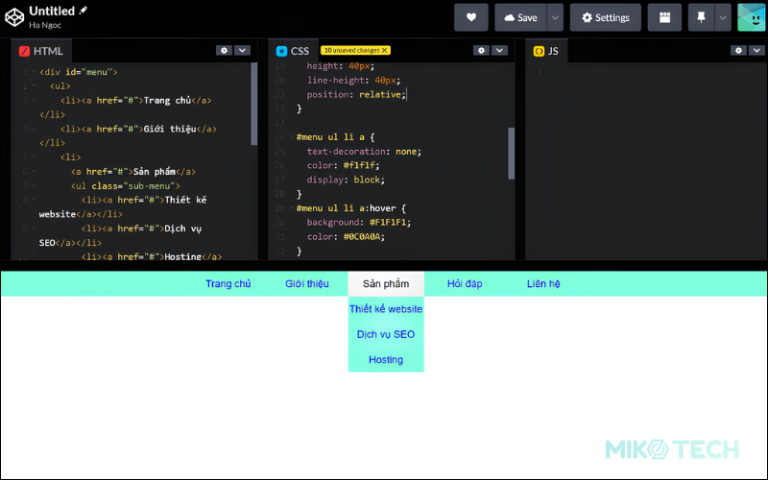Click inside the empty JS editor
768x480 pixels.
(x=646, y=162)
